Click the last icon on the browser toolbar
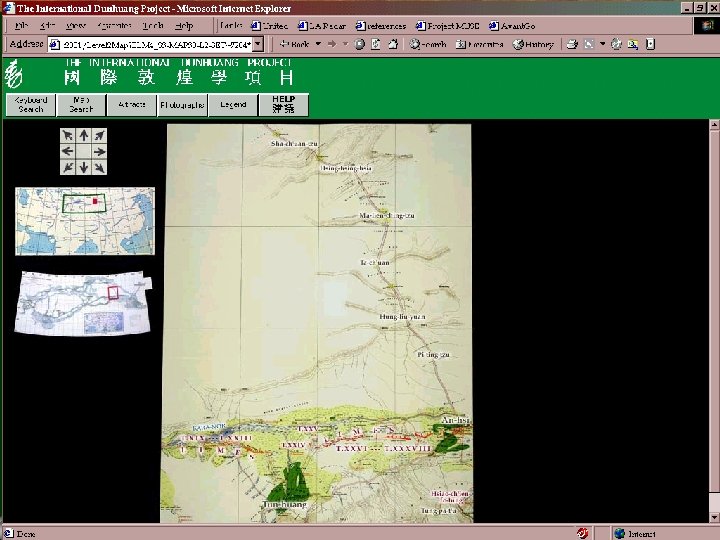 point(650,44)
